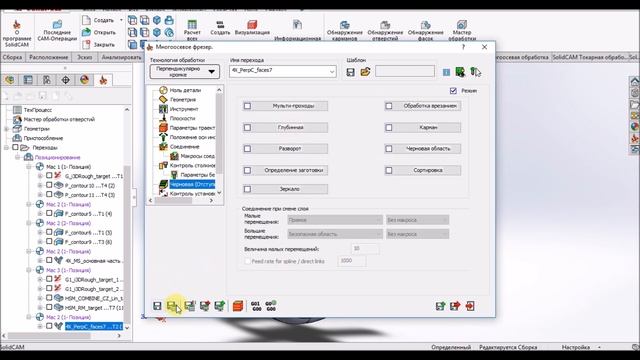640x360 pixels.
Task: Switch to the Сборка tab
Action: (x=12, y=58)
